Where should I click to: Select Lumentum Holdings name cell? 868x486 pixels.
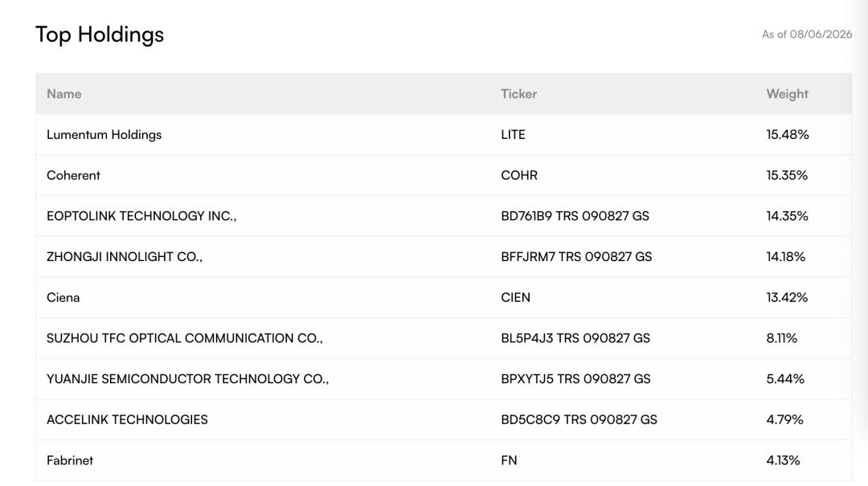click(104, 134)
